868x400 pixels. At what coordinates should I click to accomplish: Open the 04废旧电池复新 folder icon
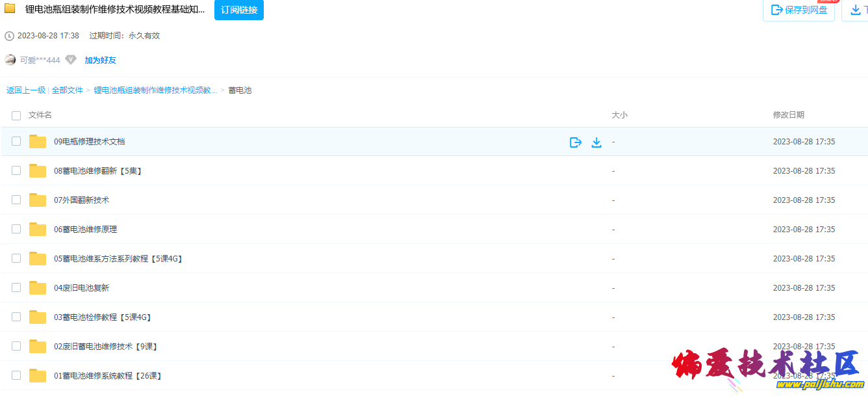[x=38, y=288]
